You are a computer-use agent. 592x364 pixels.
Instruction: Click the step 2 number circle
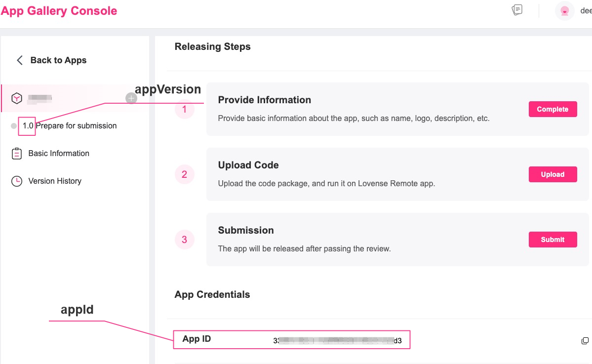pyautogui.click(x=185, y=174)
